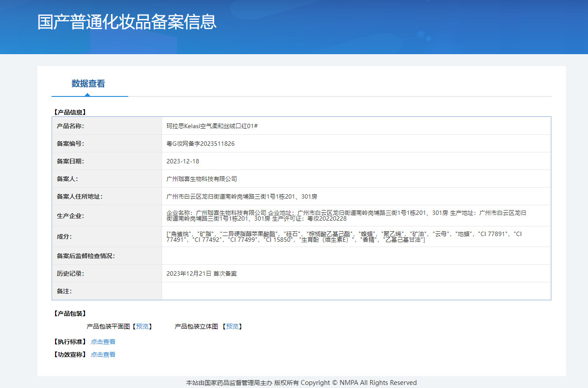
Task: Click the 备案编号 row label
Action: (x=70, y=144)
